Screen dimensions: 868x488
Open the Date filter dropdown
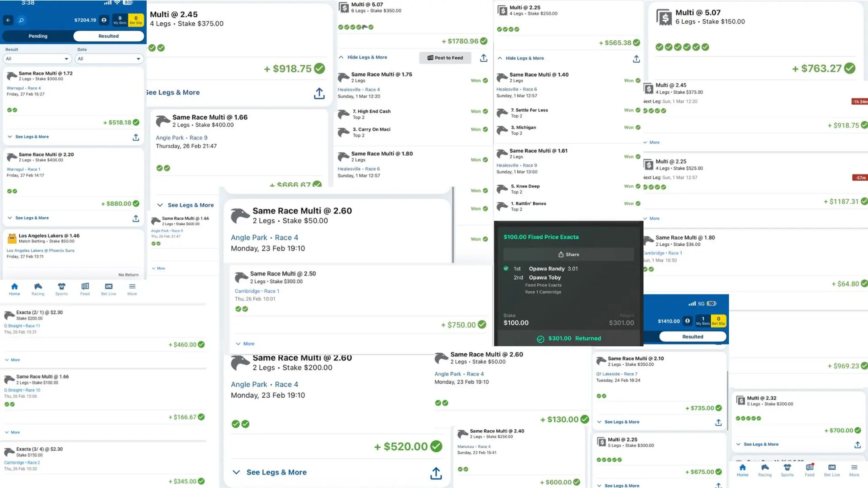(x=109, y=59)
